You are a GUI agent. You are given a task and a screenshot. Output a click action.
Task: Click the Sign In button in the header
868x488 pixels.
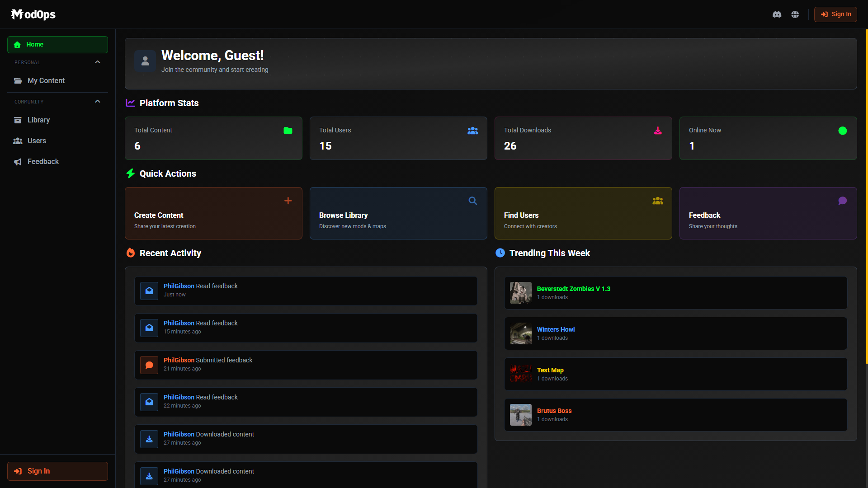coord(835,14)
